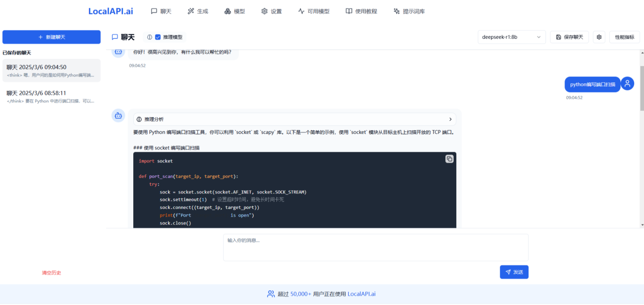This screenshot has height=305, width=644.
Task: Click the scrollbar down arrow
Action: [x=642, y=225]
